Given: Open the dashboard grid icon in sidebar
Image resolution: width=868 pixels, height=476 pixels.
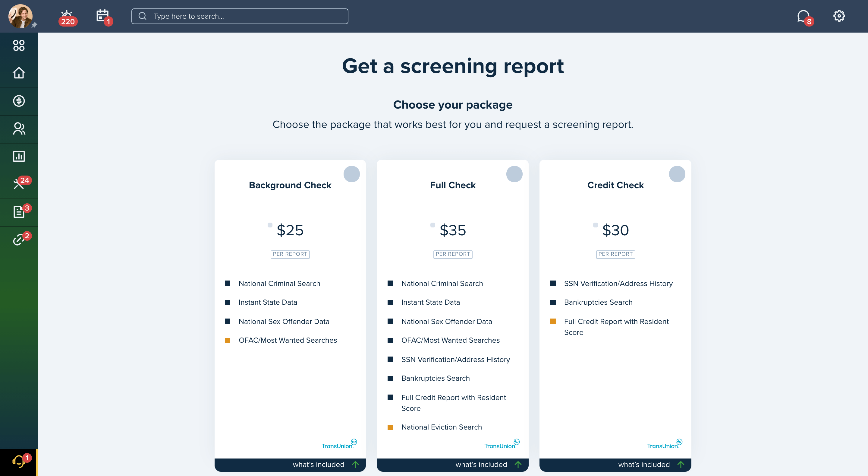Looking at the screenshot, I should point(19,46).
